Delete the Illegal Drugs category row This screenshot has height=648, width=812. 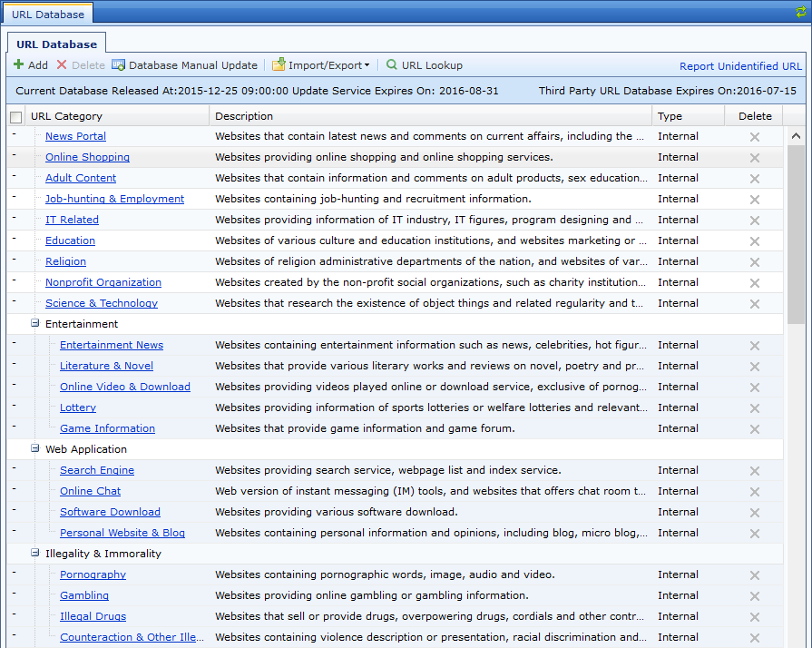(x=755, y=617)
